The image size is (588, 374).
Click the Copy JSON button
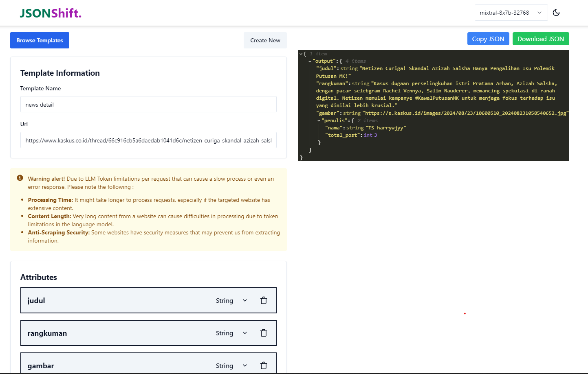click(488, 39)
